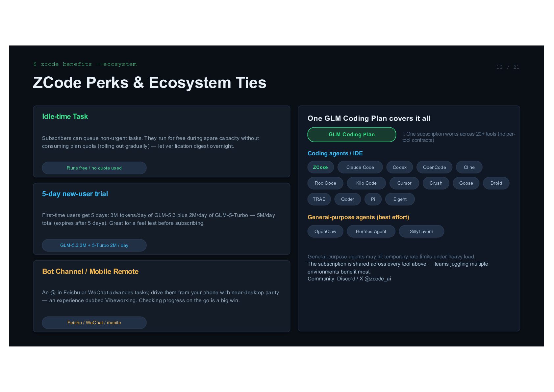Screen dimensions: 554x392
Task: Click the 'ZCode Perks & Ecosystem Ties' title
Action: pos(150,82)
